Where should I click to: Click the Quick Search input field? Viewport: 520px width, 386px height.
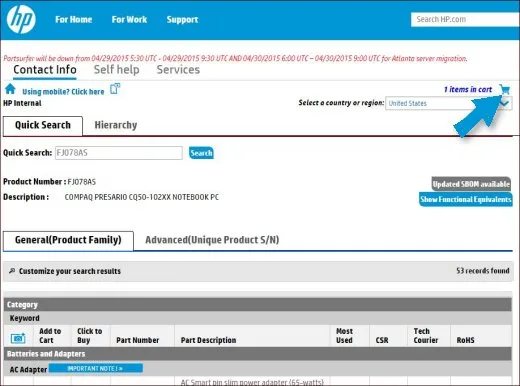coord(119,153)
